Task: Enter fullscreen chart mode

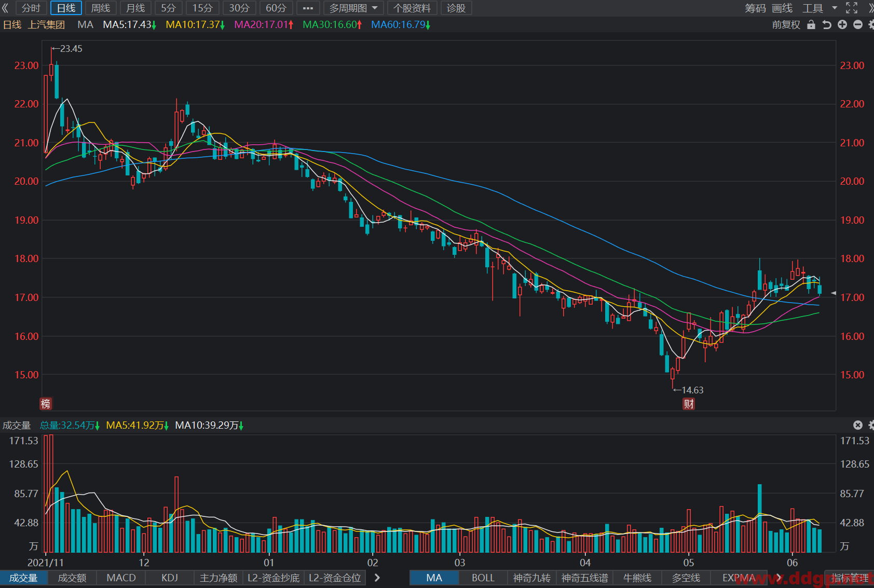Action: 852,8
